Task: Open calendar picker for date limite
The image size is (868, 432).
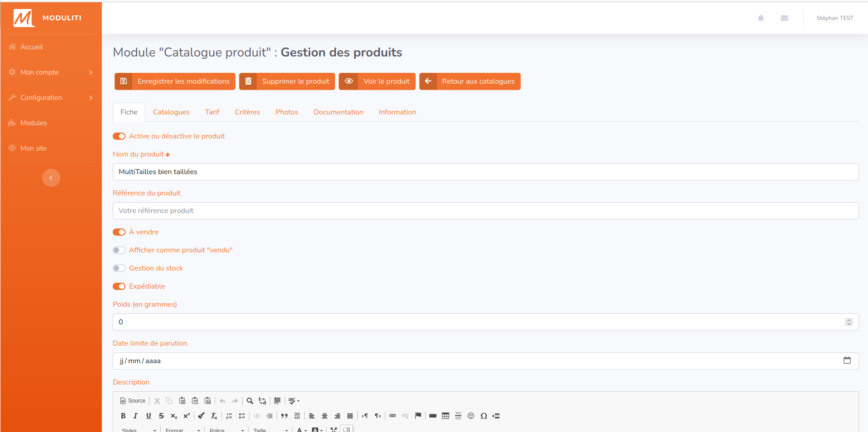Action: 847,361
